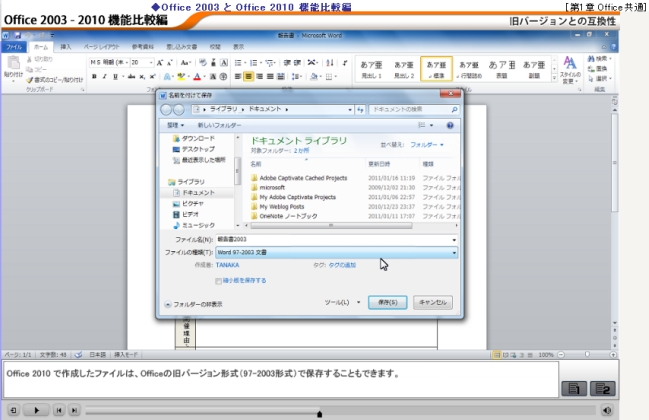Click the align left icon
The width and height of the screenshot is (649, 420).
pos(238,77)
